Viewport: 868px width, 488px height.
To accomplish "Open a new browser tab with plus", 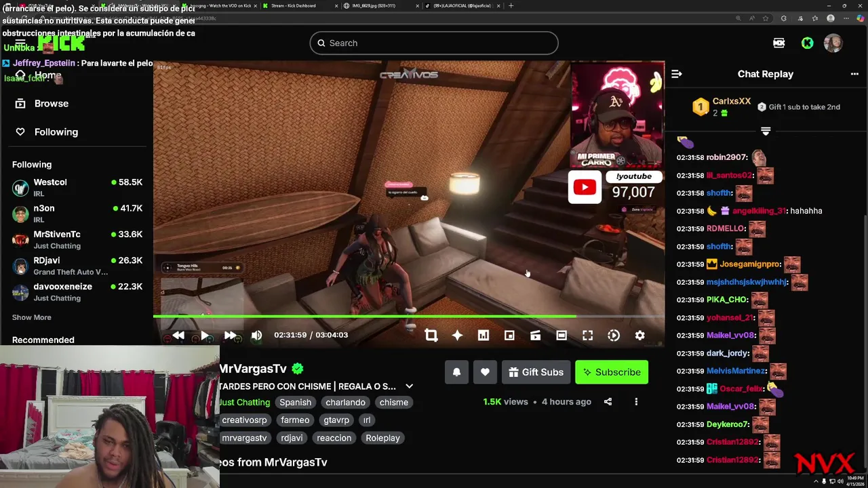I will (x=511, y=5).
